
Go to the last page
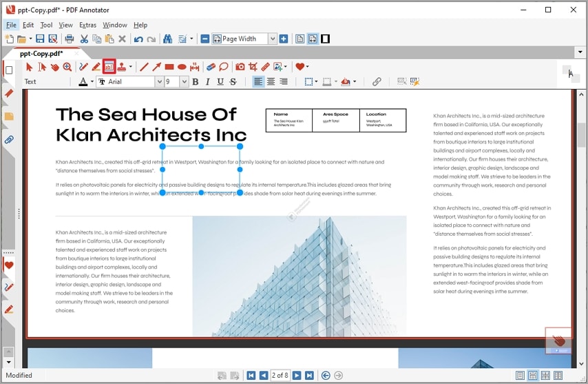[x=309, y=375]
